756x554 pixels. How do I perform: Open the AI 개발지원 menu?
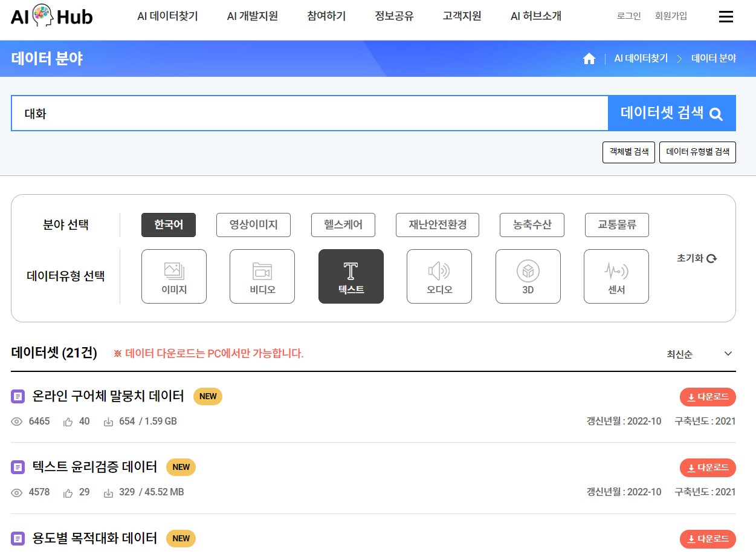tap(253, 16)
